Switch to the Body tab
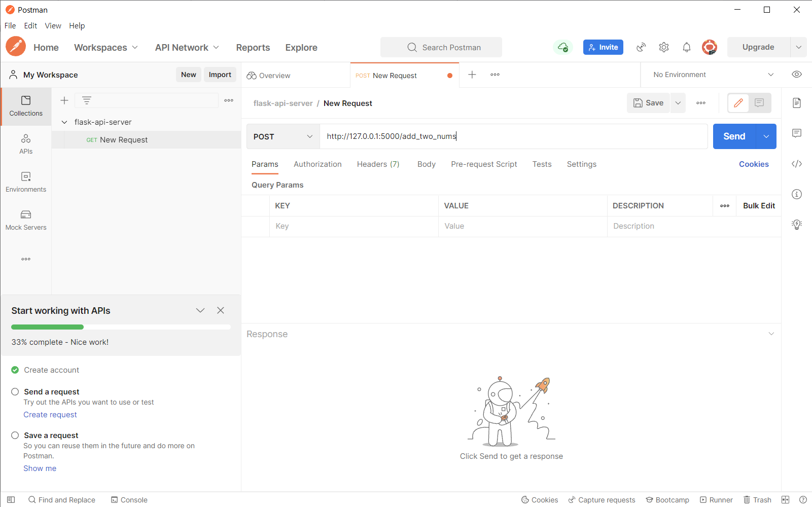 427,164
